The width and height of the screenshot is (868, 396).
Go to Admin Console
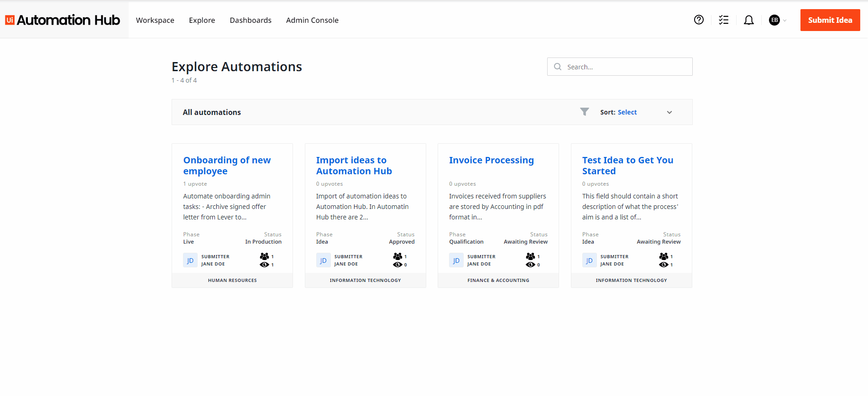coord(312,20)
